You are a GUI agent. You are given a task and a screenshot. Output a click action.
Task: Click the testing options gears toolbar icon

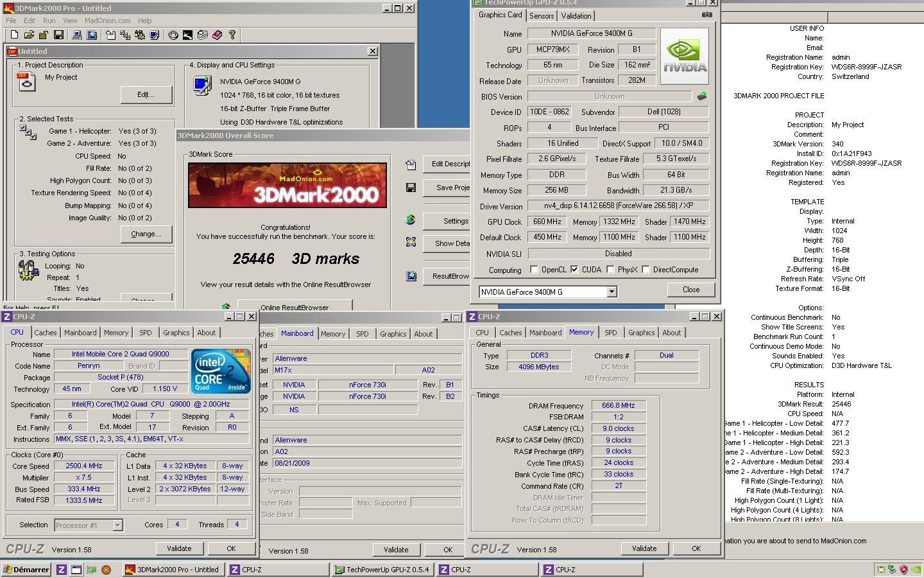(x=140, y=35)
